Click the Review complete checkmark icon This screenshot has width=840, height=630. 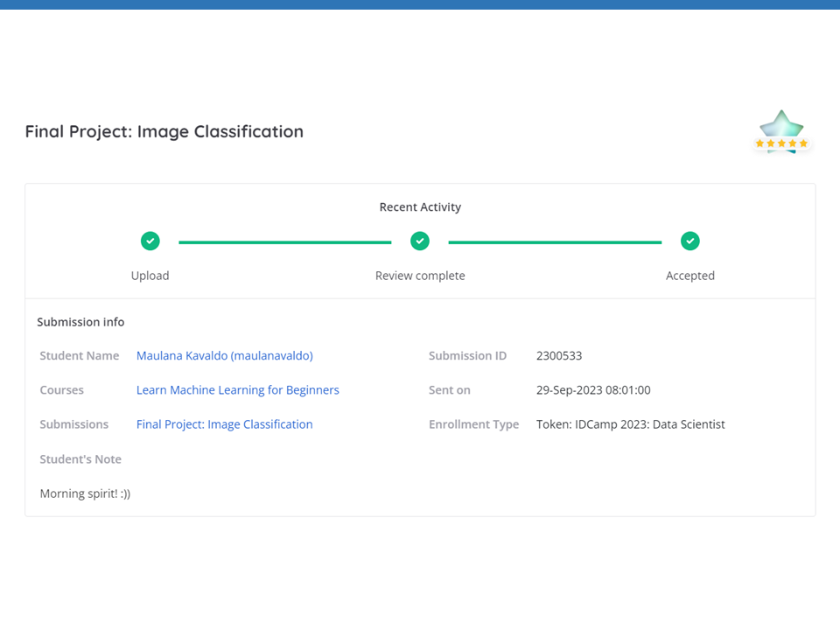pyautogui.click(x=420, y=241)
